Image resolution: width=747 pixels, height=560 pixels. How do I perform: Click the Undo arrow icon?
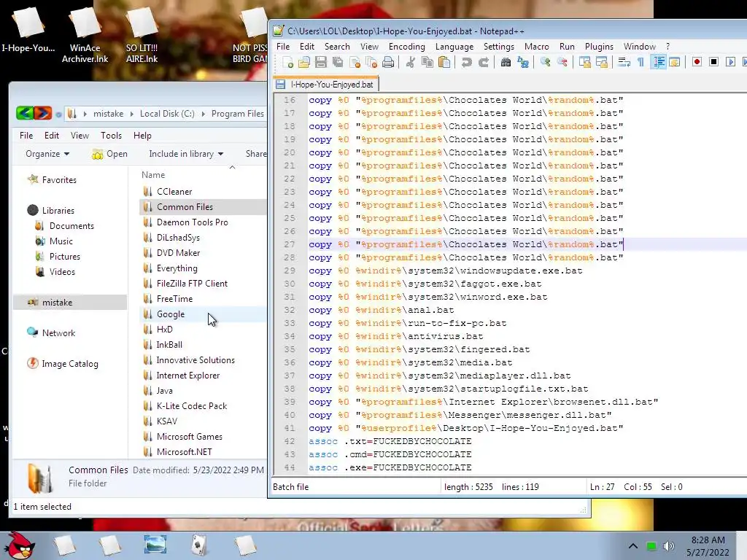(x=466, y=63)
